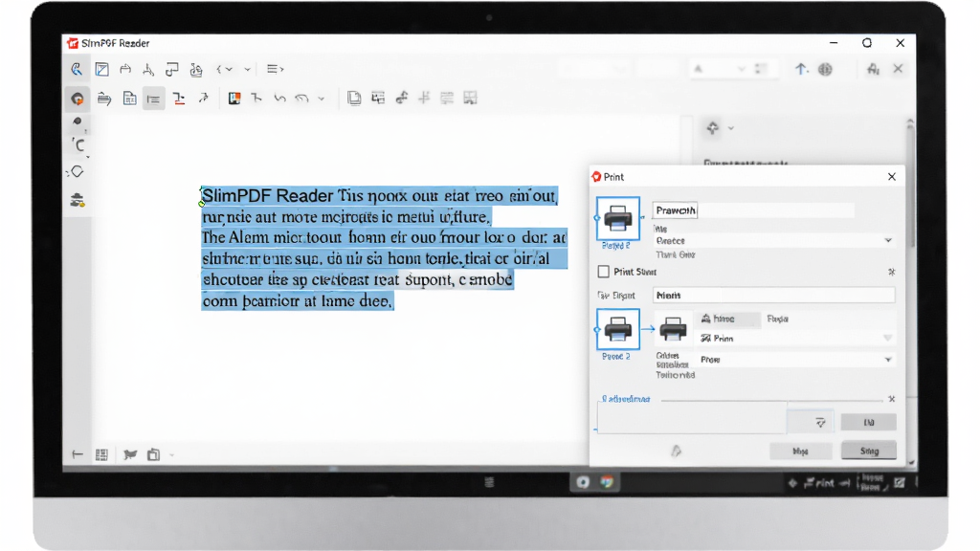Click the letter-A translate icon near toolbar X
The height and width of the screenshot is (551, 980).
[x=873, y=69]
